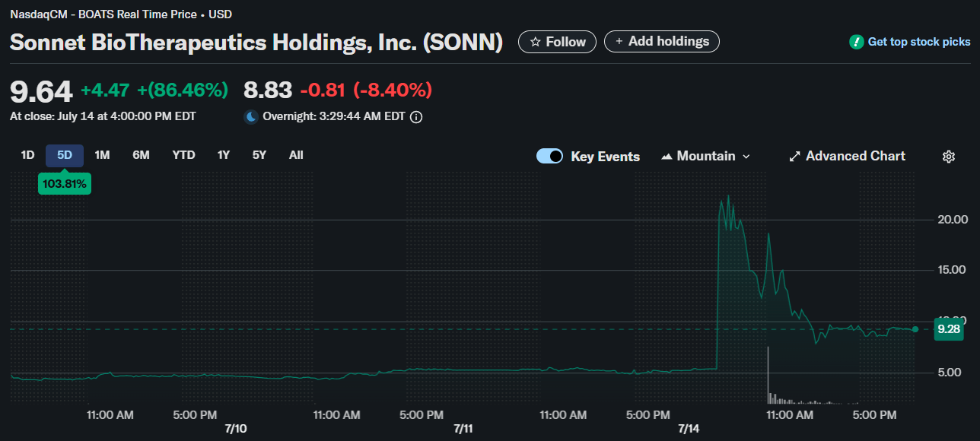The width and height of the screenshot is (980, 441).
Task: Click the chart settings gear icon
Action: [x=948, y=156]
